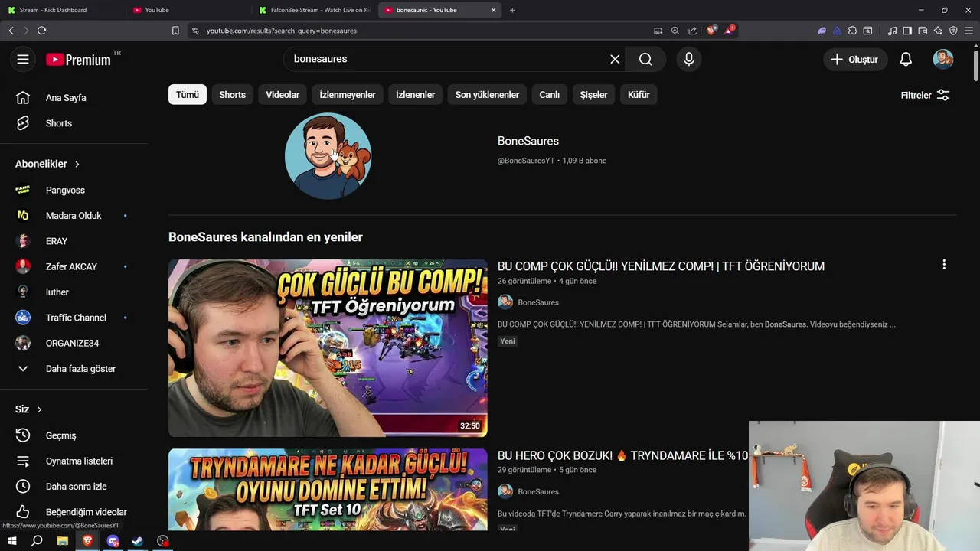Open the Windows Start menu
This screenshot has height=551, width=980.
[11, 541]
